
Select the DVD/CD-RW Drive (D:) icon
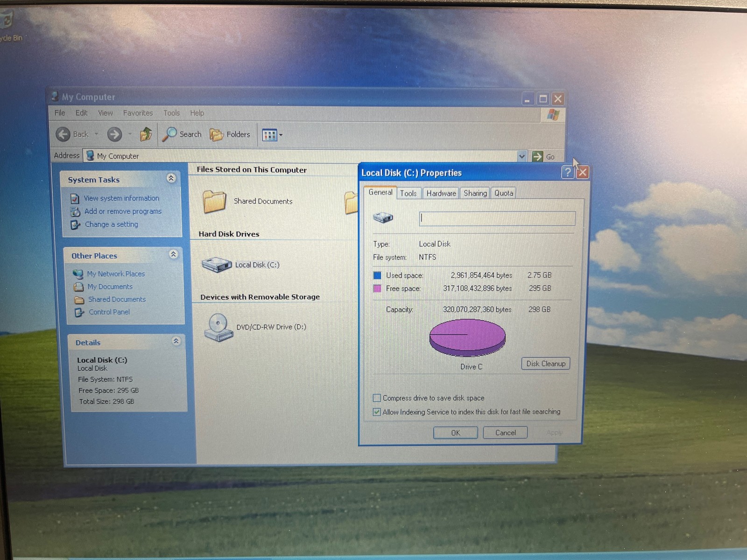coord(218,327)
